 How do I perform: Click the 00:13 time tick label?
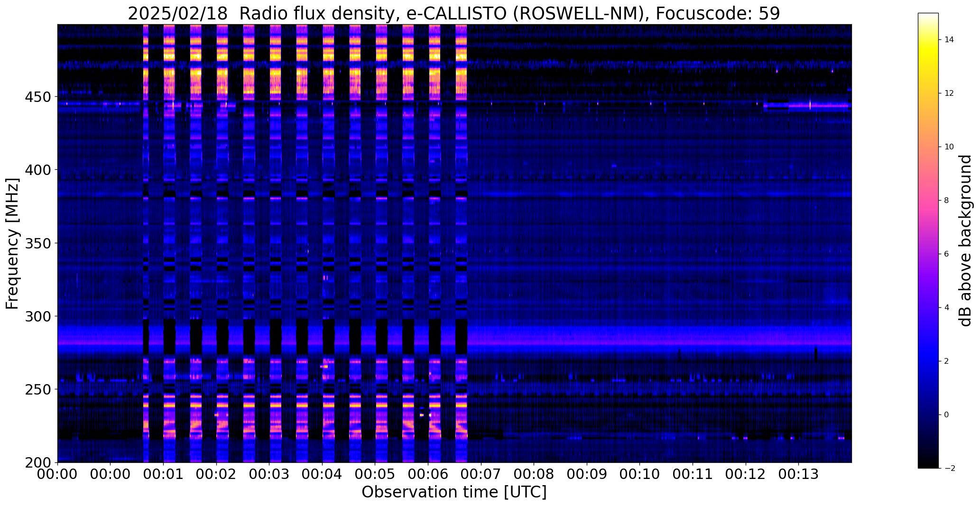pos(799,474)
